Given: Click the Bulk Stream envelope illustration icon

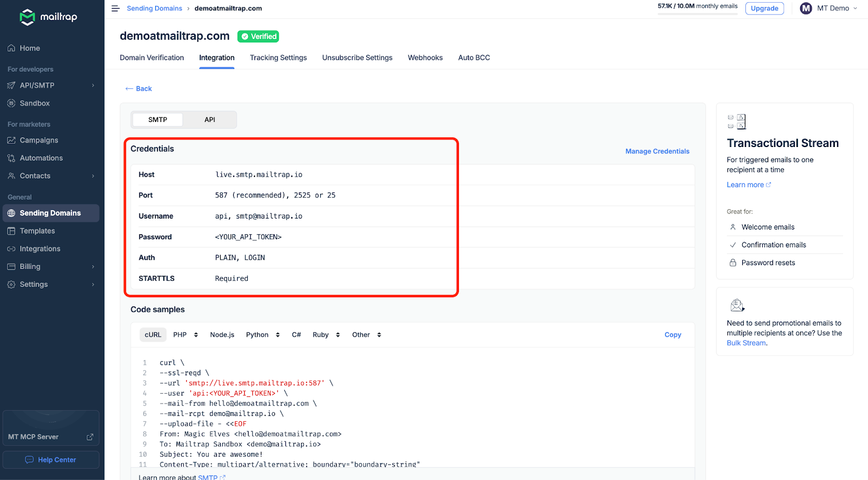Looking at the screenshot, I should (x=737, y=305).
